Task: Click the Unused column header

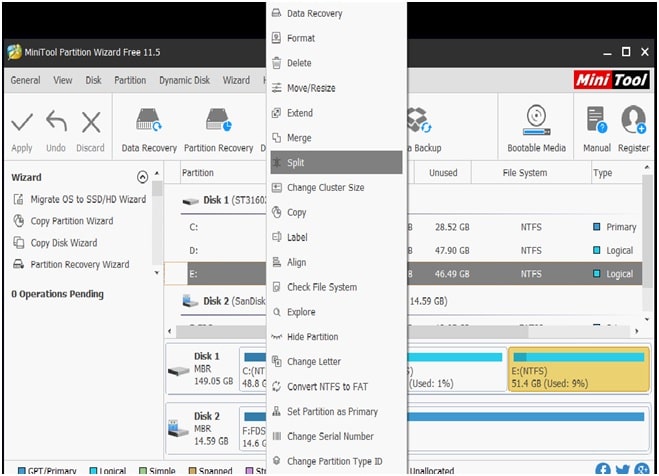Action: 443,173
